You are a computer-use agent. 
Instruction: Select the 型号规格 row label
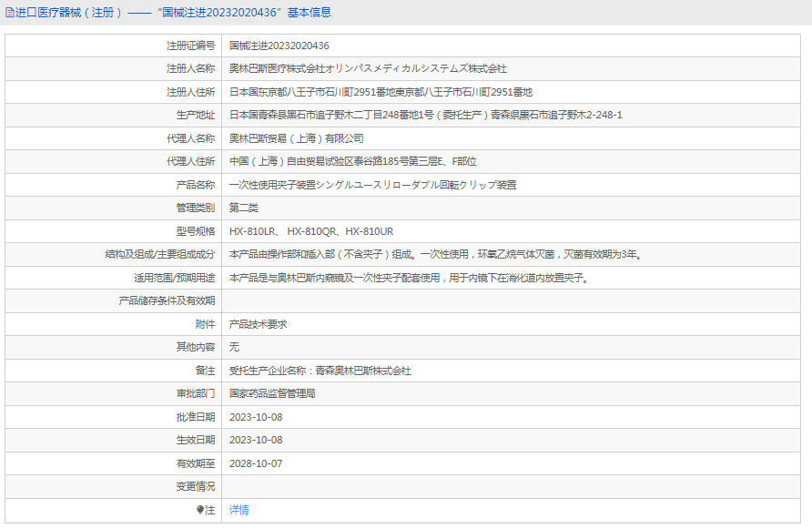click(x=195, y=231)
